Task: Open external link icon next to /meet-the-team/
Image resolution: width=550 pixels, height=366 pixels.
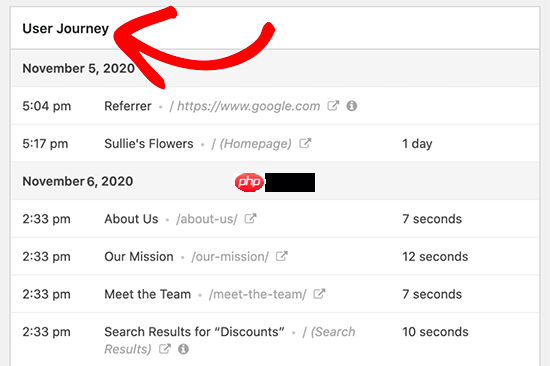Action: [319, 294]
